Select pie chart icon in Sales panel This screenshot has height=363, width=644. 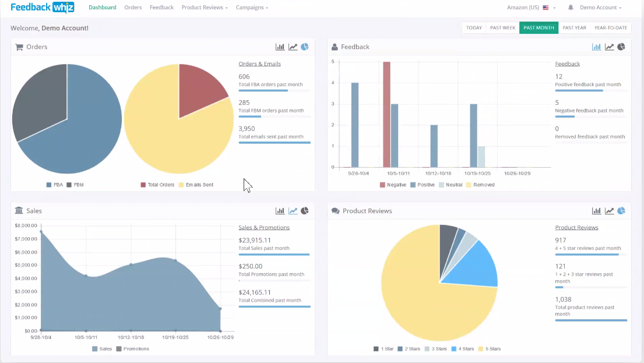point(304,211)
